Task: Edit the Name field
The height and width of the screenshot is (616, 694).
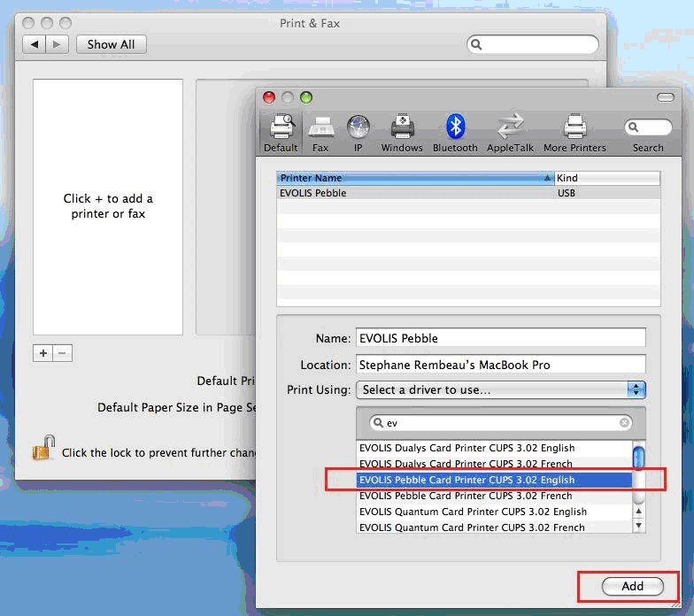Action: [x=501, y=338]
